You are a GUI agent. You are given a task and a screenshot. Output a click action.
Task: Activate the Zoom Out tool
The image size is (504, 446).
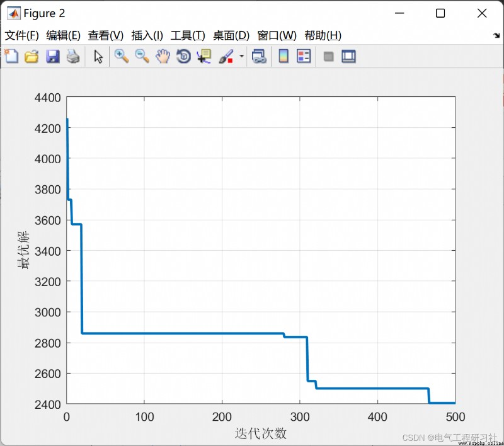142,56
